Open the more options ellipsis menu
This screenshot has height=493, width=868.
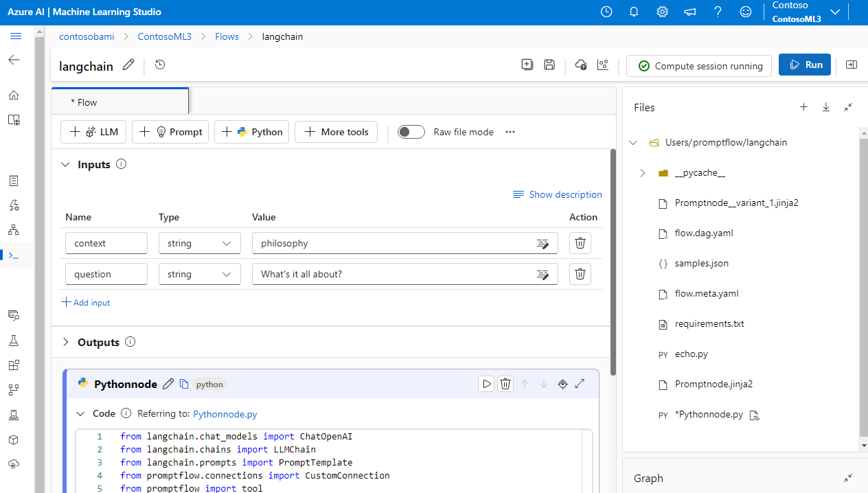[510, 131]
